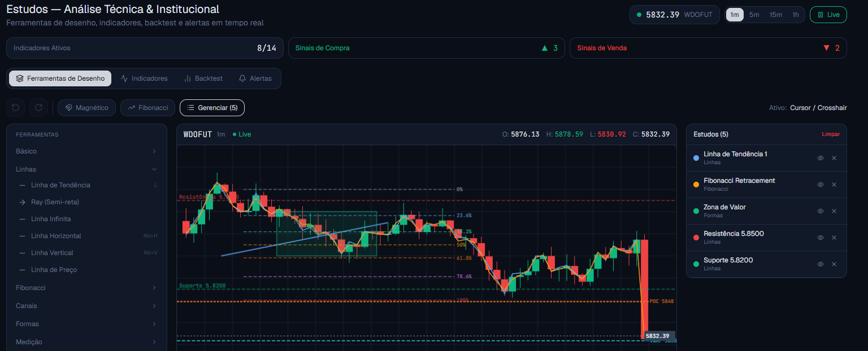Select the Linha de Tendência tool
The image size is (868, 351).
88,185
